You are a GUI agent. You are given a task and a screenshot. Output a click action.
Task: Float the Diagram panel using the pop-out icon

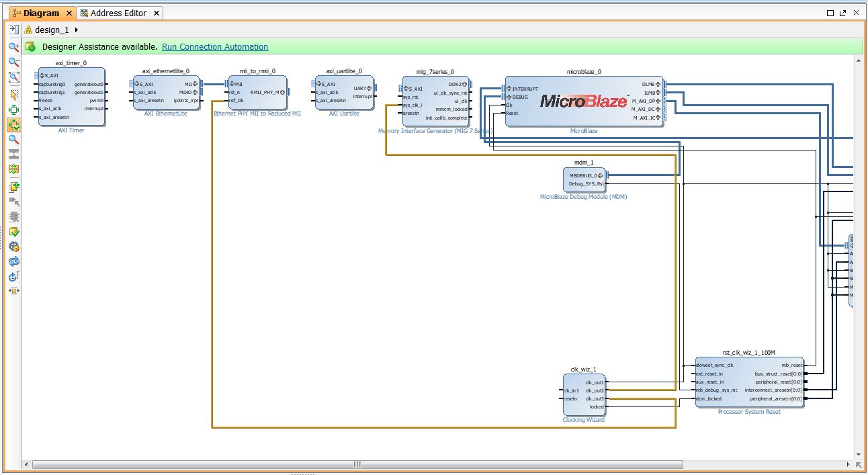coord(843,13)
